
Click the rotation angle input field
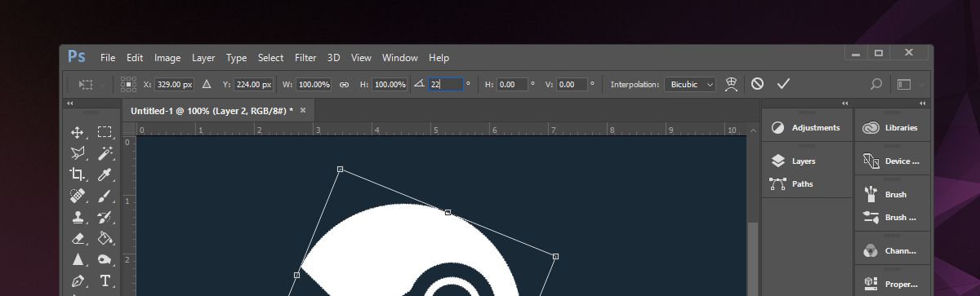(446, 84)
